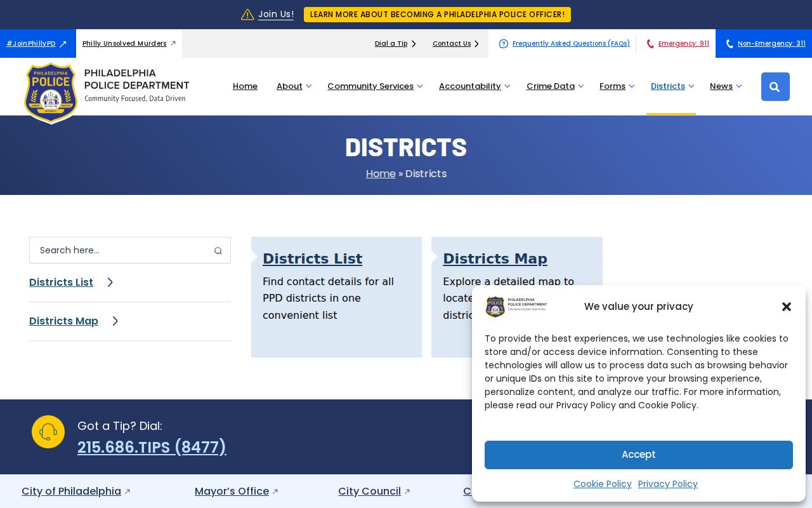
Task: Click the chevron beside sidebar Districts Map
Action: [x=115, y=321]
